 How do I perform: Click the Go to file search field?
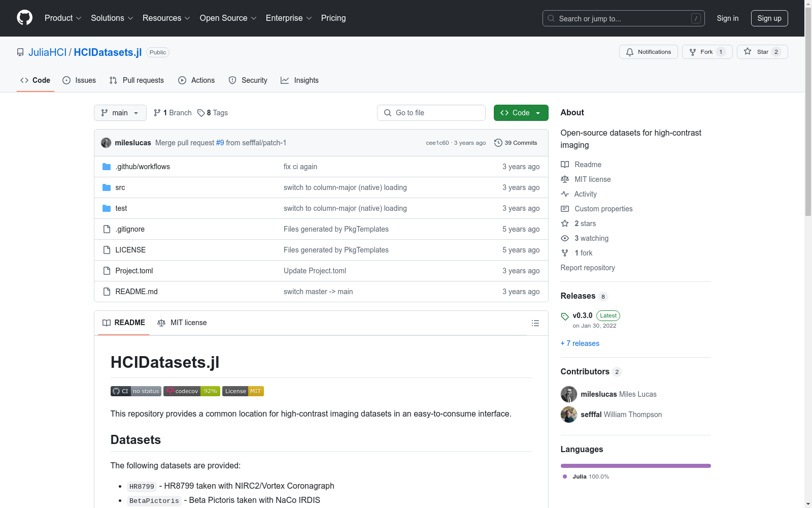431,113
